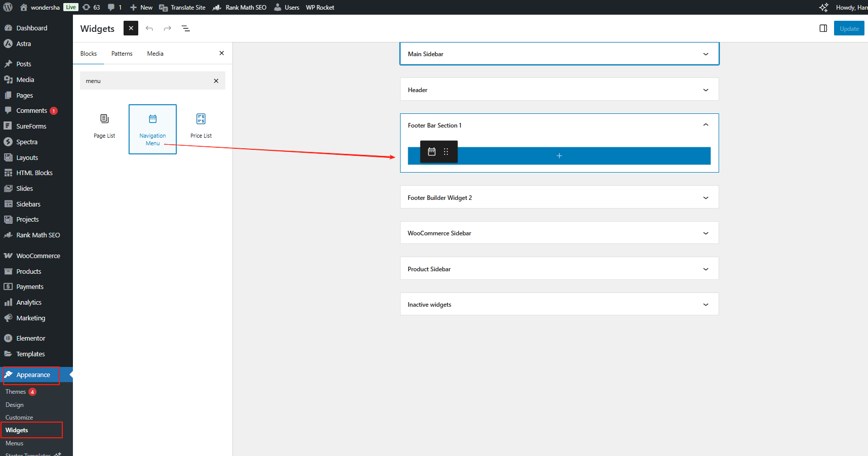Screen dimensions: 868x456
Task: Click the block search input field
Action: 147,81
